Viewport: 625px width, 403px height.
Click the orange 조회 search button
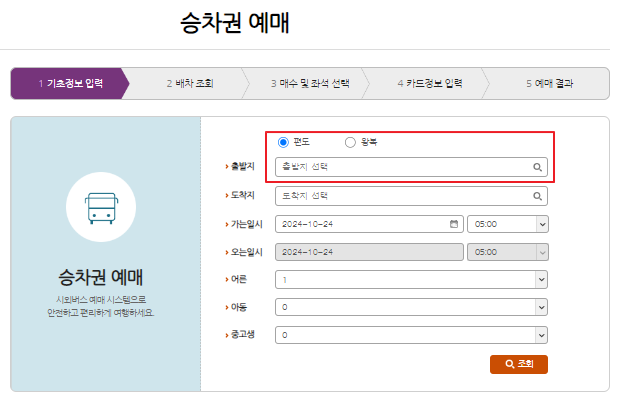coord(519,364)
